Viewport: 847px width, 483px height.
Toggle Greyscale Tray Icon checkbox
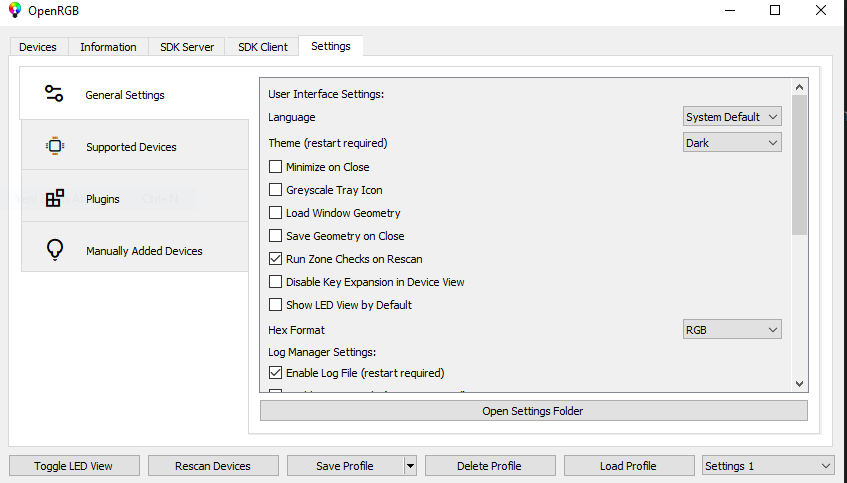[x=275, y=190]
